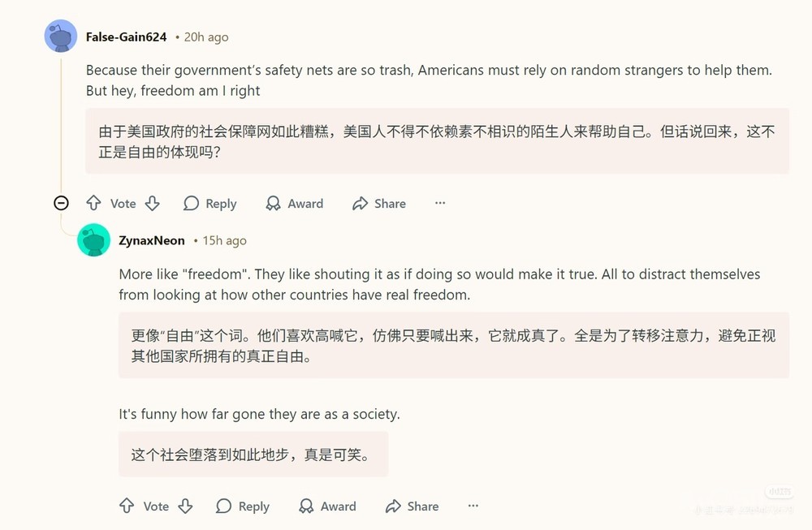Click the Chinese translation of the freedom comment

coord(453,345)
